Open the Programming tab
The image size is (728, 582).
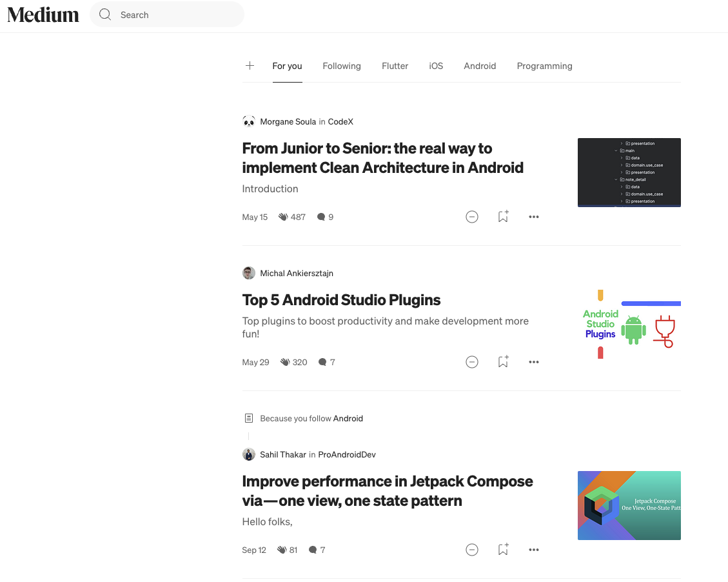click(x=545, y=66)
